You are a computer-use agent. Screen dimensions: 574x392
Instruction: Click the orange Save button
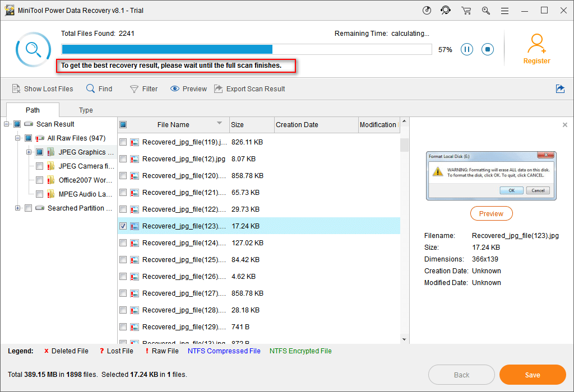click(532, 375)
